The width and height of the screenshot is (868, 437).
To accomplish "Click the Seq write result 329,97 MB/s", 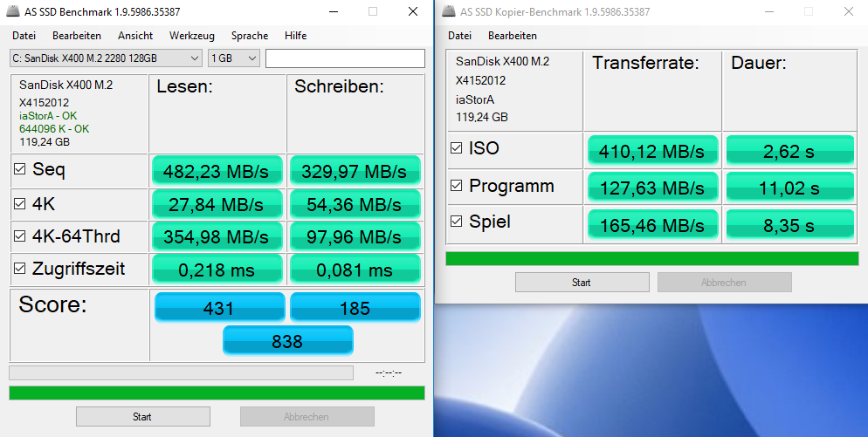I will point(355,170).
